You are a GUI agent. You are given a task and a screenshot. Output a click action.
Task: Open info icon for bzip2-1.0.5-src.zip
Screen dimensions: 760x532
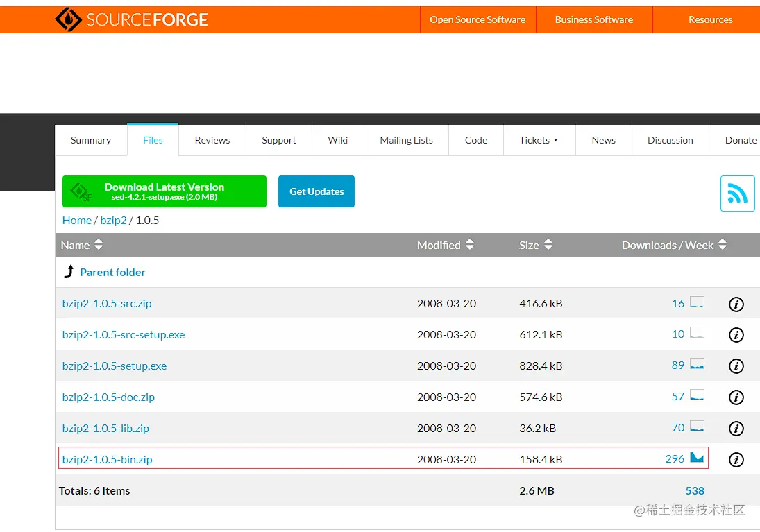pyautogui.click(x=736, y=304)
